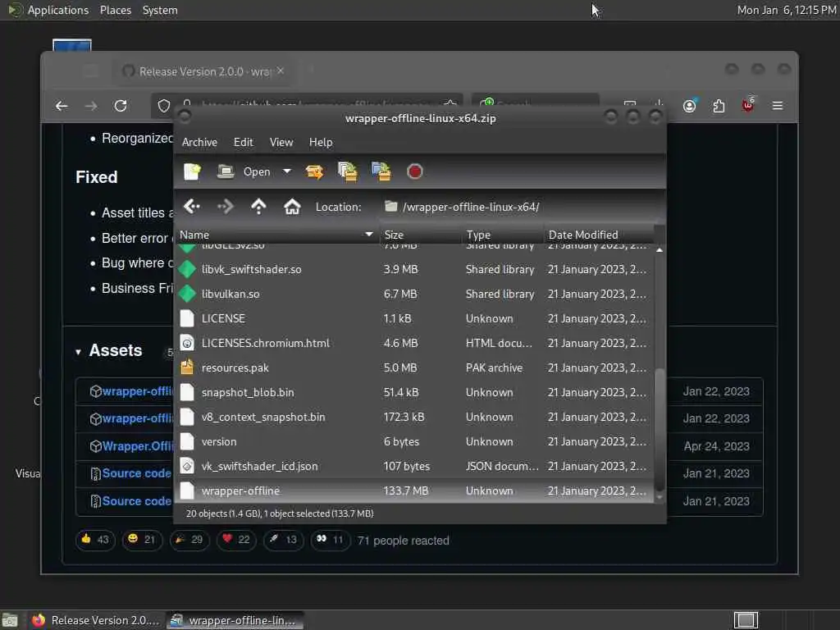
Task: Open the Archive menu
Action: pyautogui.click(x=199, y=142)
